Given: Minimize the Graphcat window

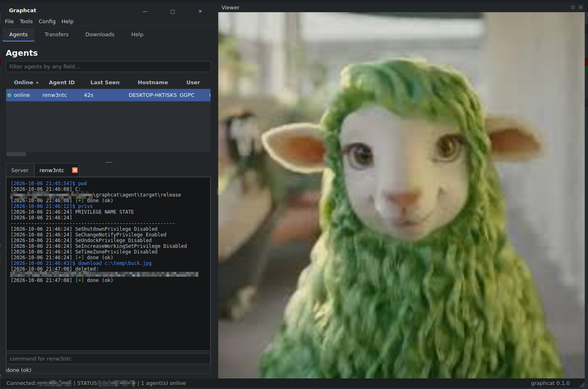Looking at the screenshot, I should click(x=145, y=12).
